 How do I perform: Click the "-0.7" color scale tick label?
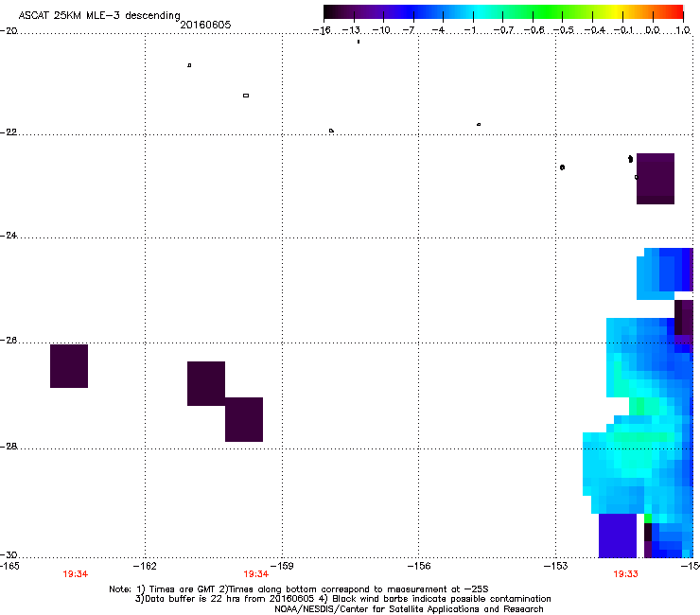pyautogui.click(x=503, y=30)
